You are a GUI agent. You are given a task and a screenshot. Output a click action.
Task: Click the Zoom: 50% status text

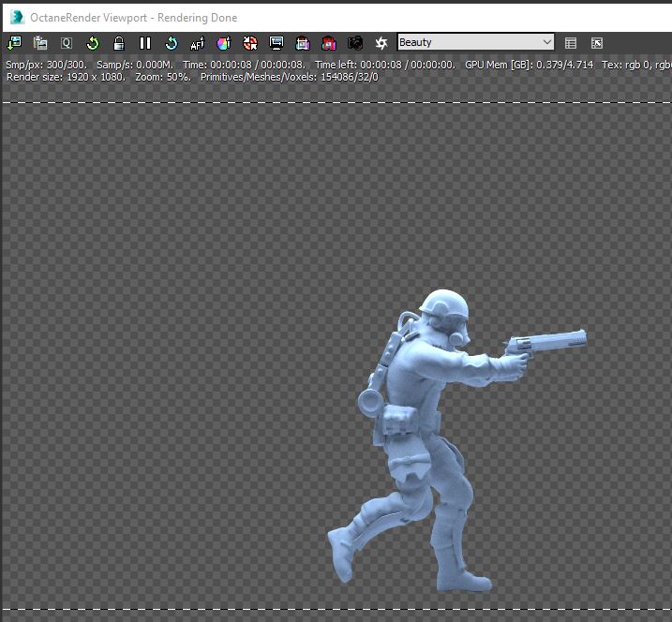163,77
